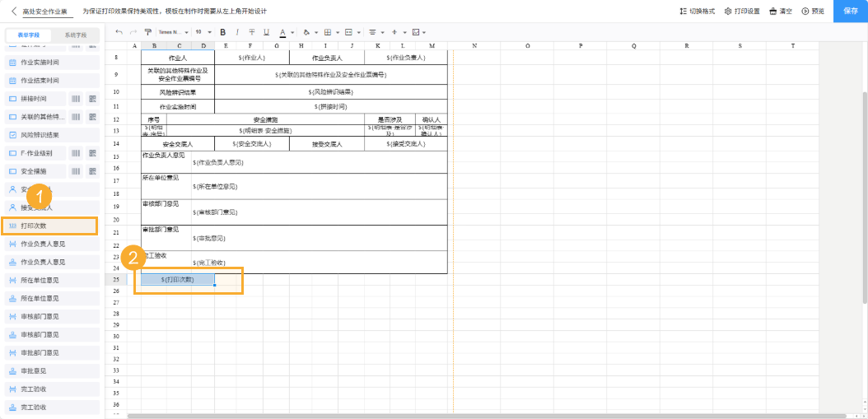868x419 pixels.
Task: Toggle bold formatting
Action: (223, 32)
